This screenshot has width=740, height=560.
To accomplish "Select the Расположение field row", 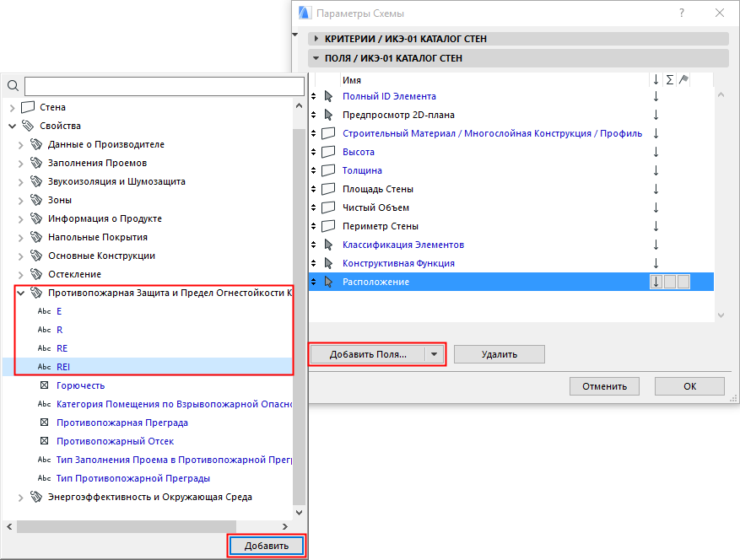I will point(511,282).
